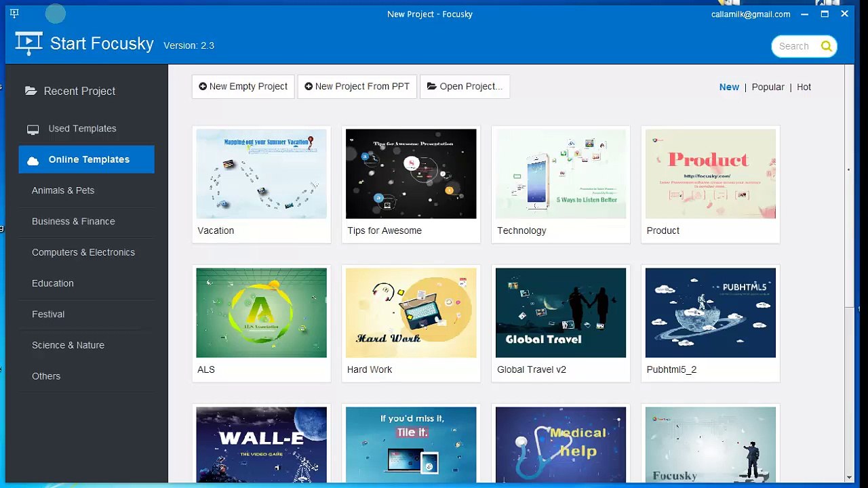Open the Focusky figure template thumbnail
868x488 pixels.
(x=711, y=445)
